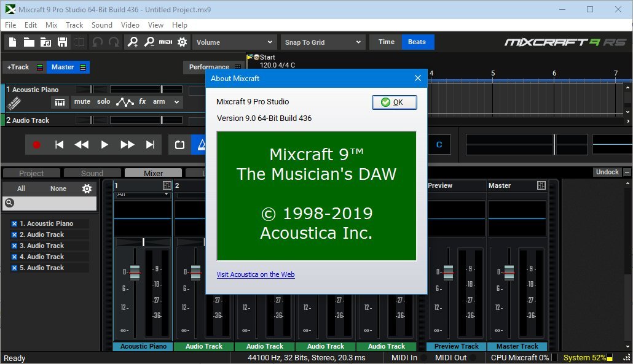
Task: Click OK in the About Mixcraft dialog
Action: [394, 103]
